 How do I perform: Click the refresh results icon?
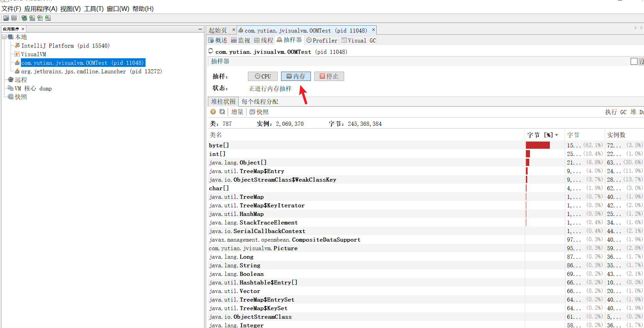(222, 112)
